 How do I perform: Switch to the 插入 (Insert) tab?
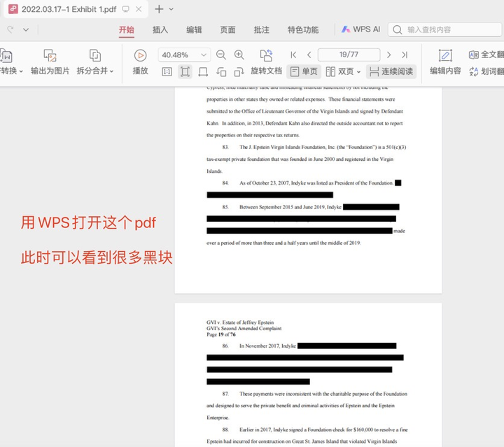coord(160,29)
